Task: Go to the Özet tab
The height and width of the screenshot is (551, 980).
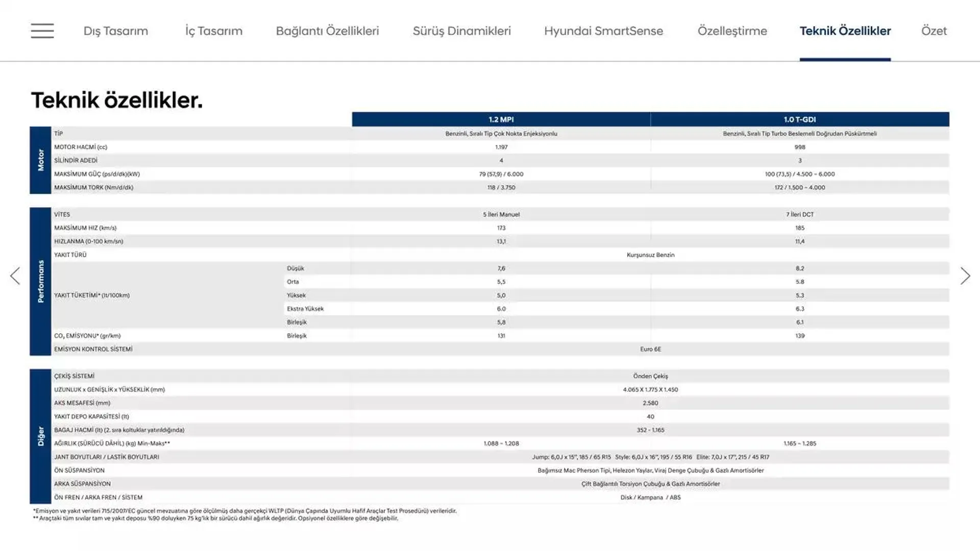Action: [934, 31]
